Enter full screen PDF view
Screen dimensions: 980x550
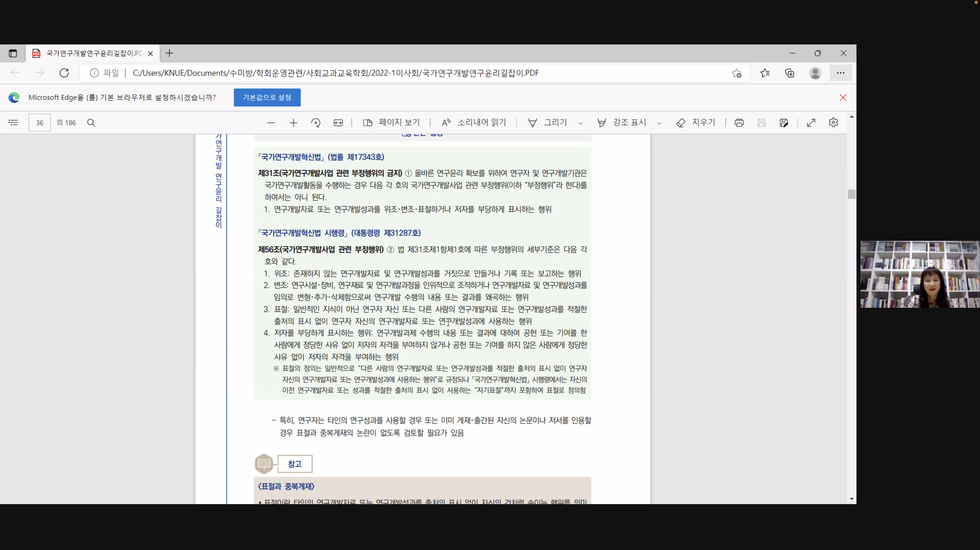pos(811,123)
